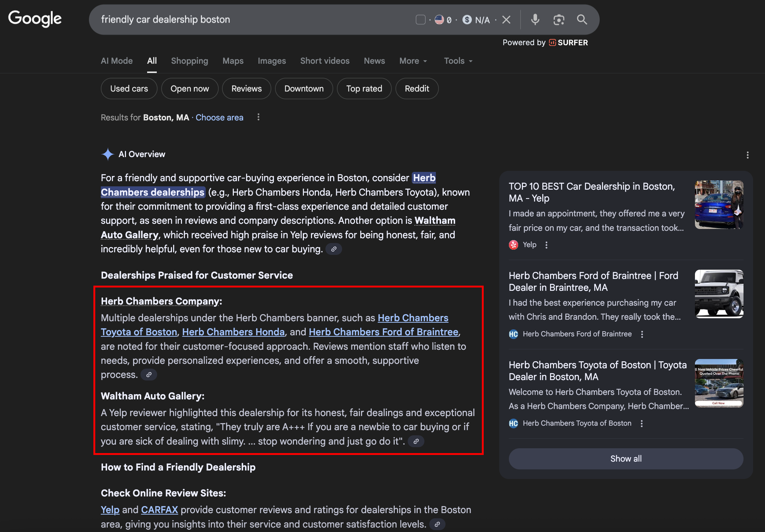Select the All results tab
Image resolution: width=765 pixels, height=532 pixels.
tap(152, 61)
